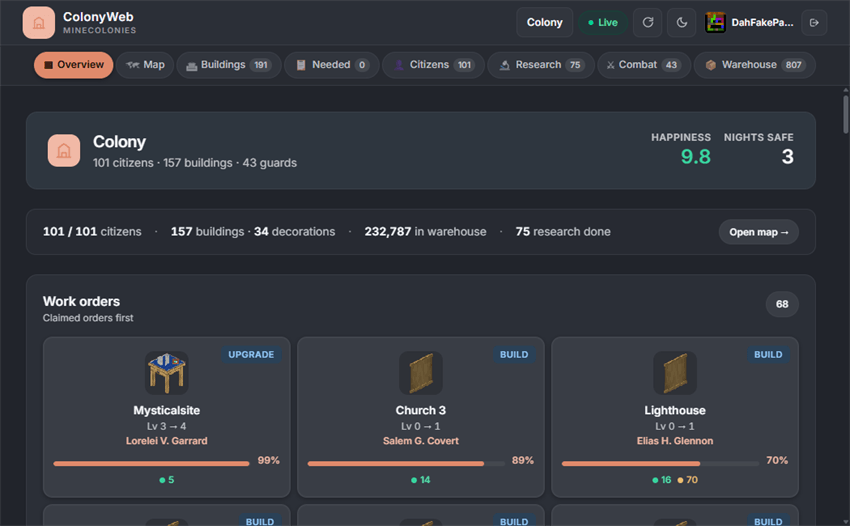Click the Nights Safe value 3

click(x=787, y=157)
